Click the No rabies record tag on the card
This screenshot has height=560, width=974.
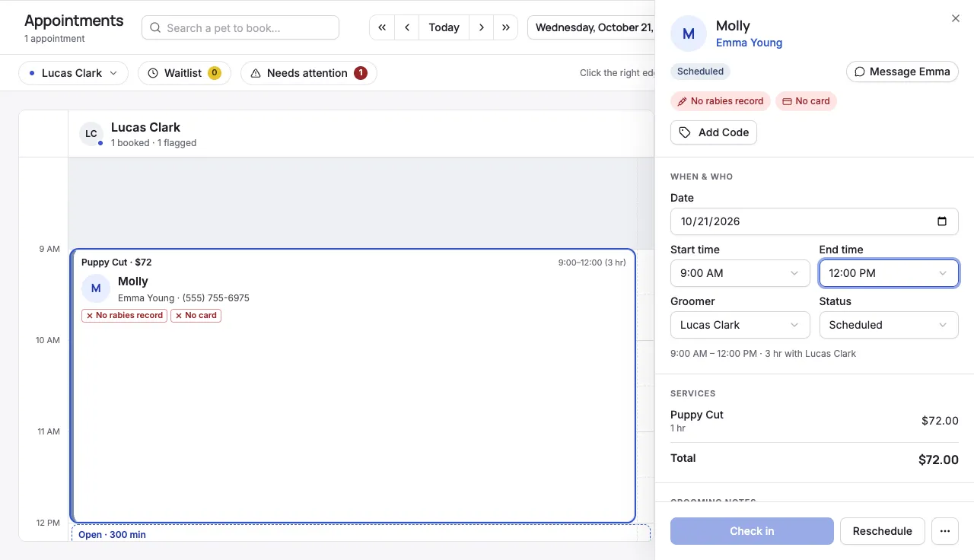coord(124,316)
